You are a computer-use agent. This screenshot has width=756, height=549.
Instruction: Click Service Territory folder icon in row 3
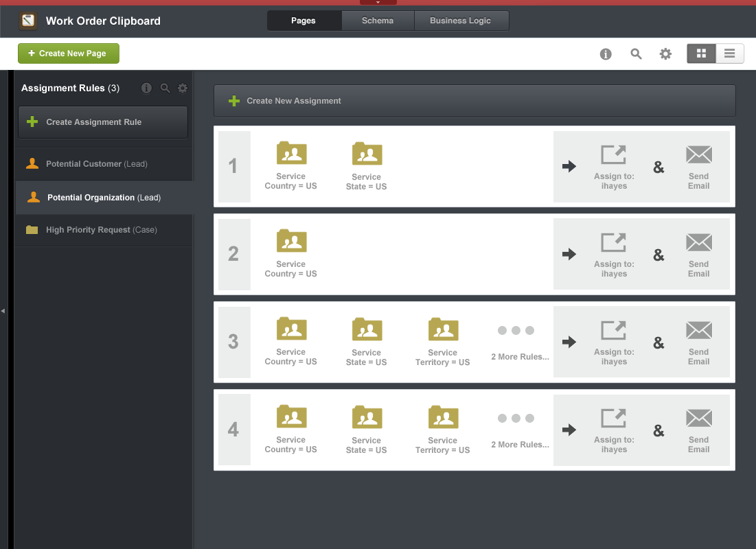point(443,329)
